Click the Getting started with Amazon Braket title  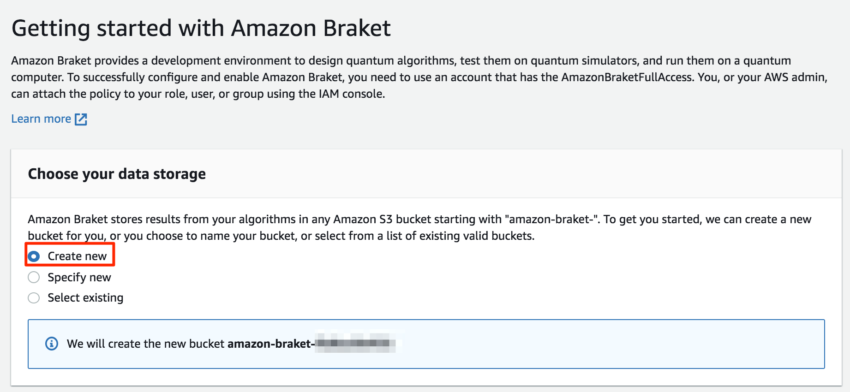coord(201,28)
